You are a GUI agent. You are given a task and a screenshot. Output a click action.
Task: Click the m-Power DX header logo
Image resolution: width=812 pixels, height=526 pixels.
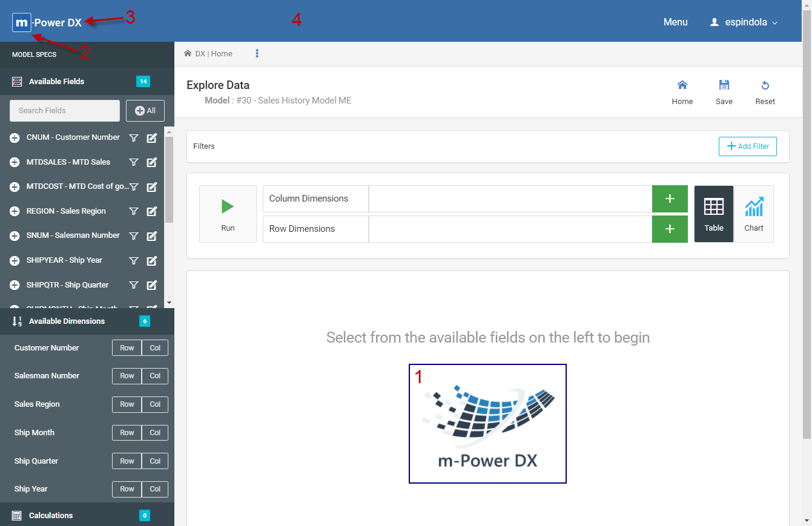(x=47, y=23)
